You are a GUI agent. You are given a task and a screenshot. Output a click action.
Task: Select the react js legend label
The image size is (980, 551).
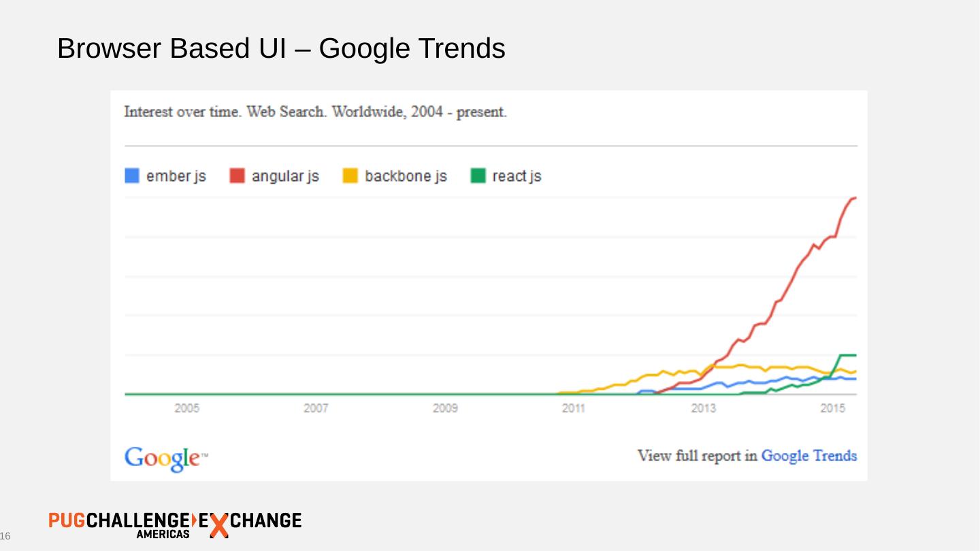coord(517,176)
